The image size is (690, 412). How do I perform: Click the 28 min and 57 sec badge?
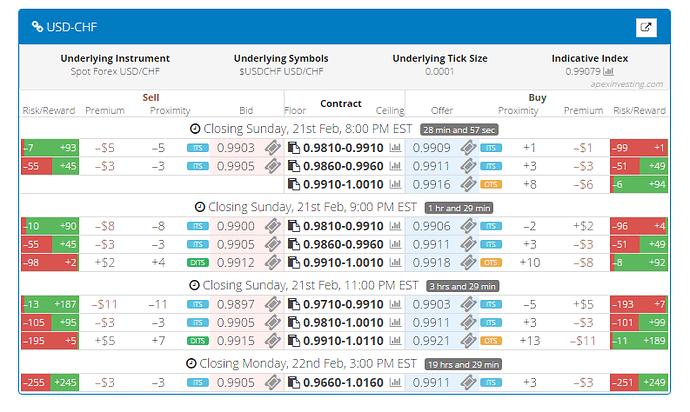459,130
